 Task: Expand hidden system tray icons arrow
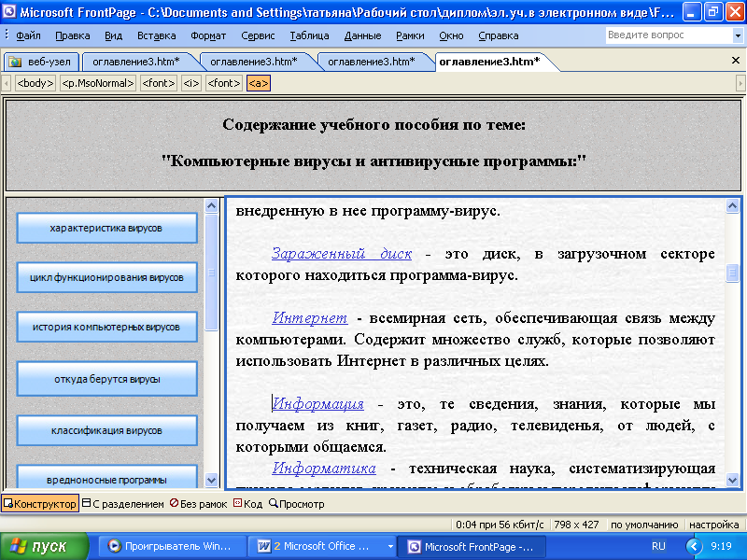point(693,546)
